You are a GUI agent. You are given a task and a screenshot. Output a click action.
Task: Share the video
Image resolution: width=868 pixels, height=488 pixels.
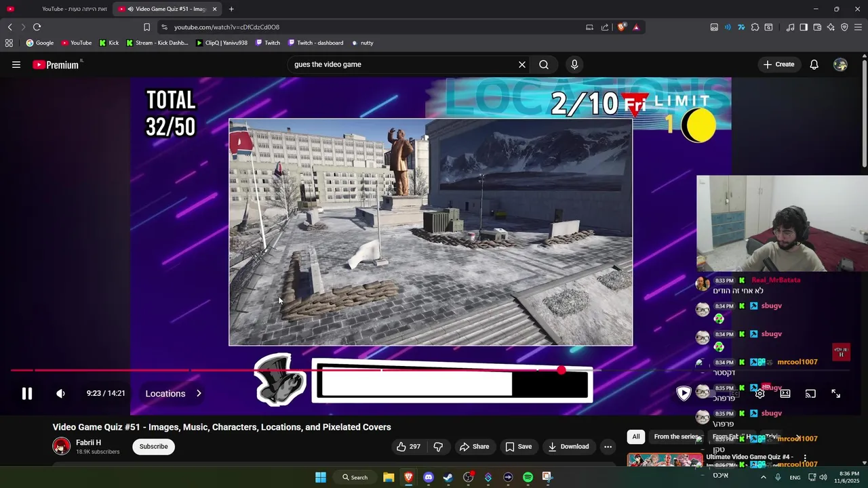(x=474, y=447)
